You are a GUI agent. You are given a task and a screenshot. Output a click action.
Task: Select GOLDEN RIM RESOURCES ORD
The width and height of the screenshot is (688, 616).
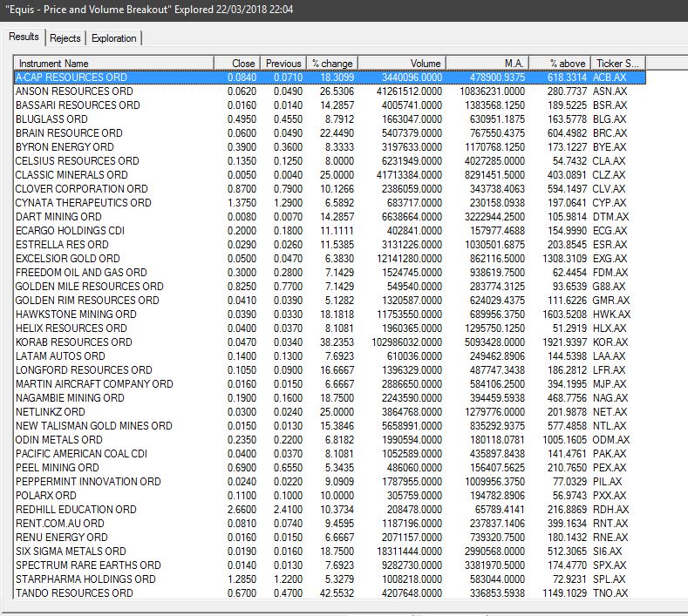click(x=330, y=301)
